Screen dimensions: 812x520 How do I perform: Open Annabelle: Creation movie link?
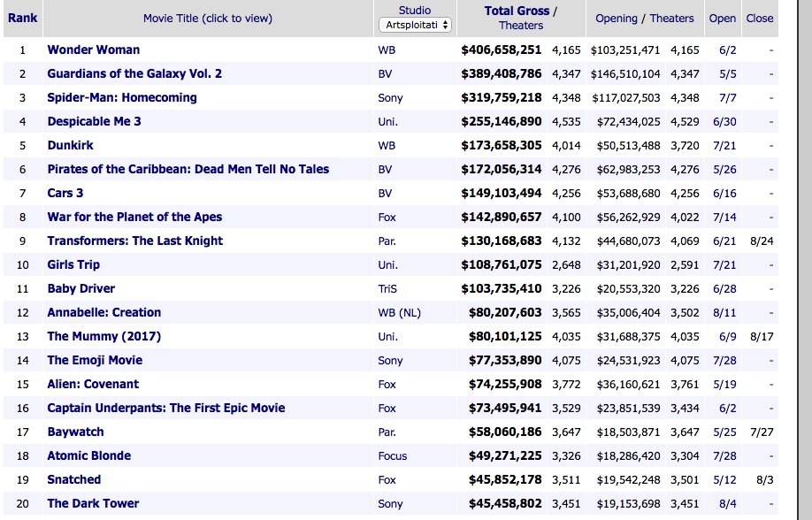tap(104, 312)
